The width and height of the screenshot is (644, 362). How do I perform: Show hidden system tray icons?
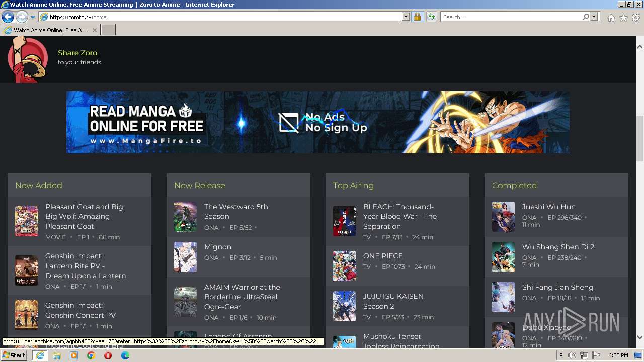[561, 355]
